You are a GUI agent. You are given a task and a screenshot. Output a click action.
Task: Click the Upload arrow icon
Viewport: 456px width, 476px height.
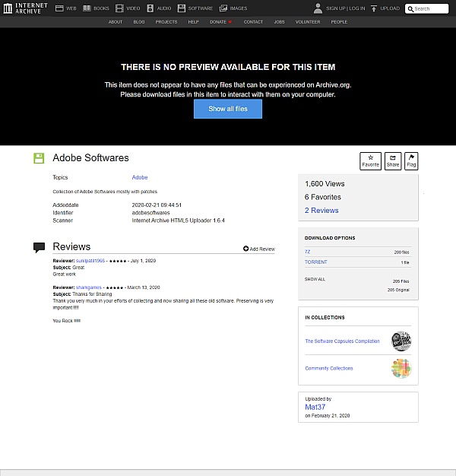[374, 8]
